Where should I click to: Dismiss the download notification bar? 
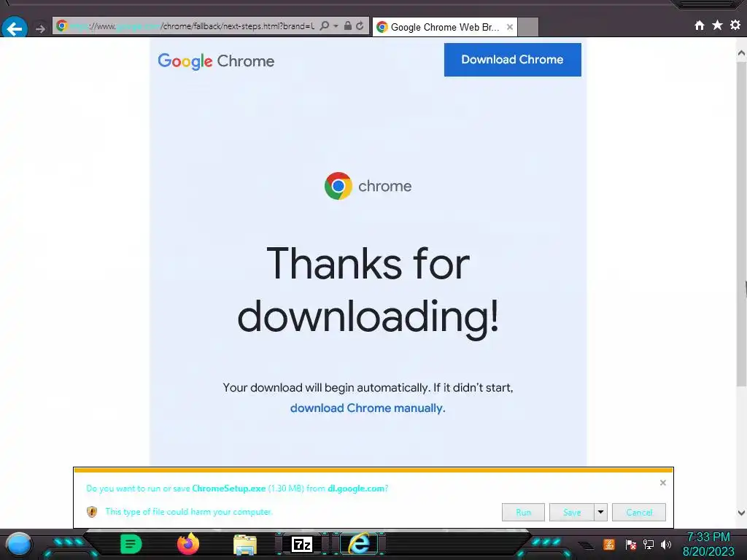[662, 483]
